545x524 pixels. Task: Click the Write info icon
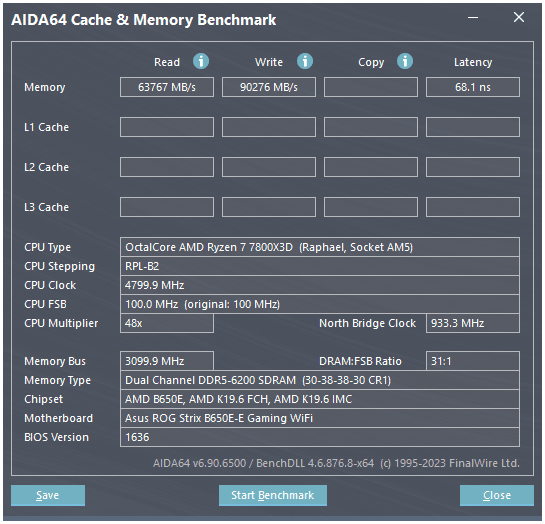tap(305, 61)
